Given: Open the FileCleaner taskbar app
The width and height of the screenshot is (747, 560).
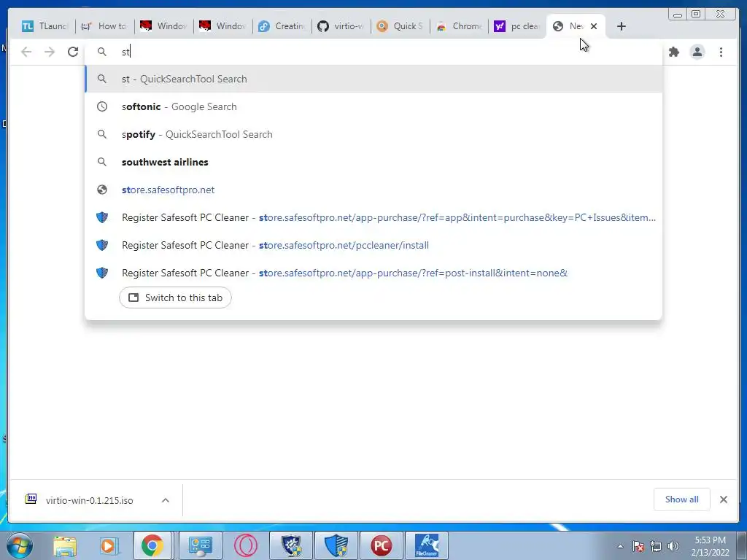Looking at the screenshot, I should tap(427, 545).
